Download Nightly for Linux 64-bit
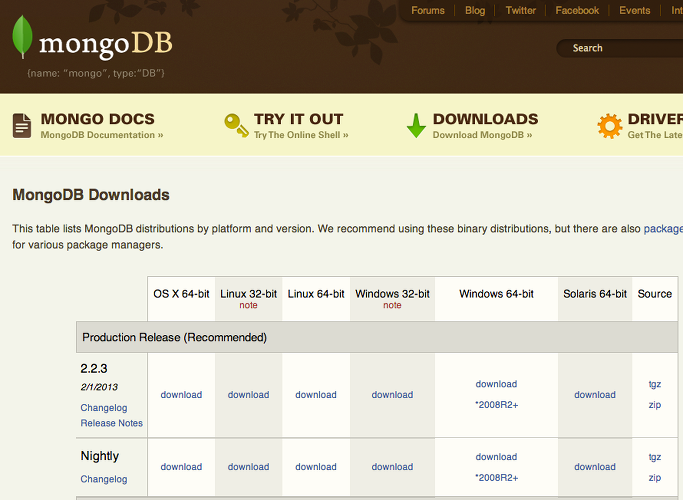 tap(316, 467)
